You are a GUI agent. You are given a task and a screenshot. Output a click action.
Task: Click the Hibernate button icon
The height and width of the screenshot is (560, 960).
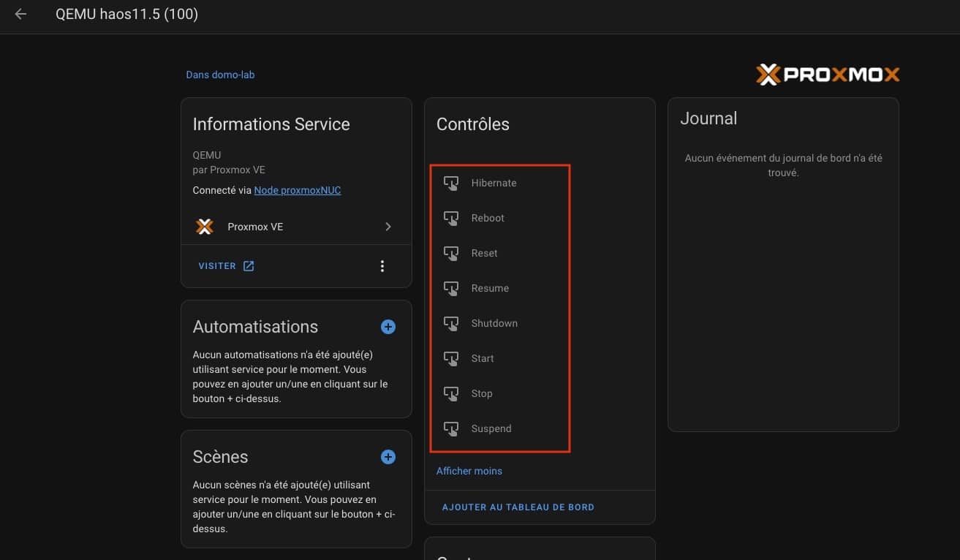pos(451,183)
